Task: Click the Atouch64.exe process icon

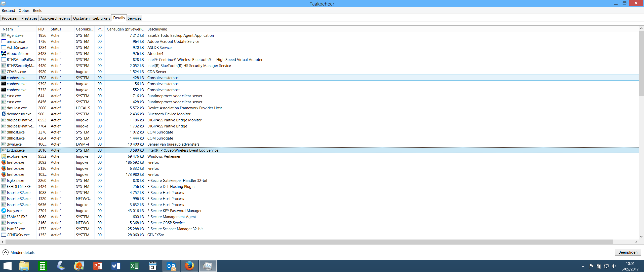Action: coord(4,53)
